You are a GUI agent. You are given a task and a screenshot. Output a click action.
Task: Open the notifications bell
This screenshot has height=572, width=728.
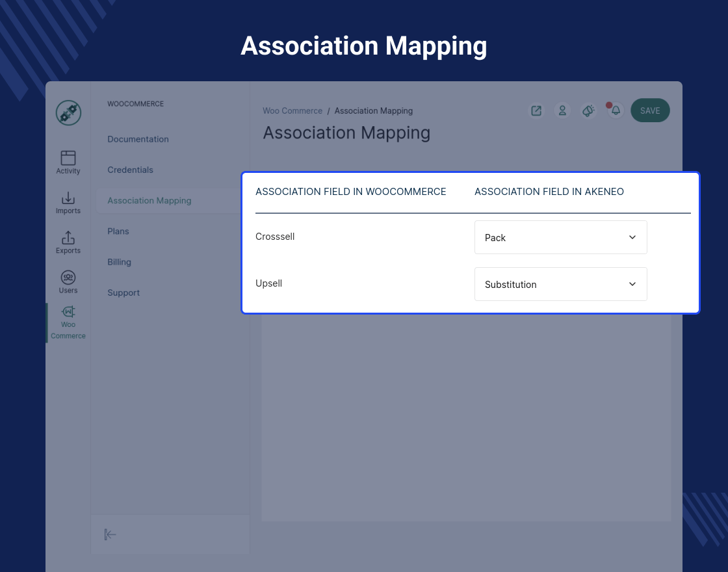coord(616,110)
